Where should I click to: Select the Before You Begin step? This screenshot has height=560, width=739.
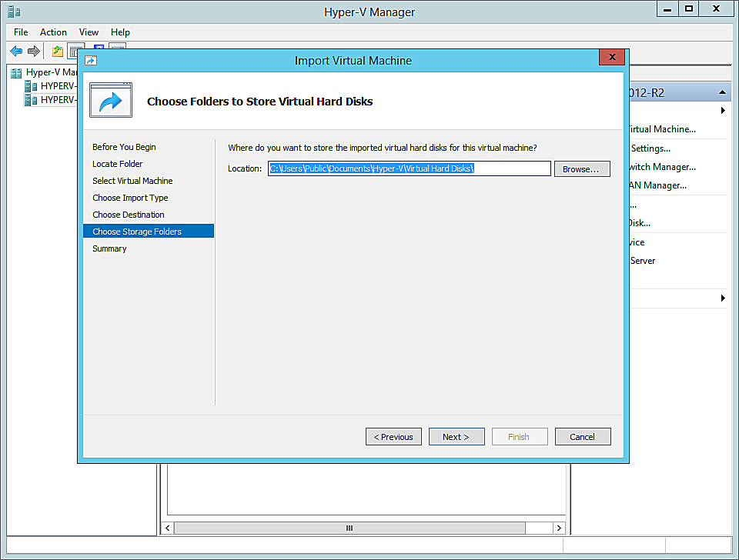tap(124, 147)
